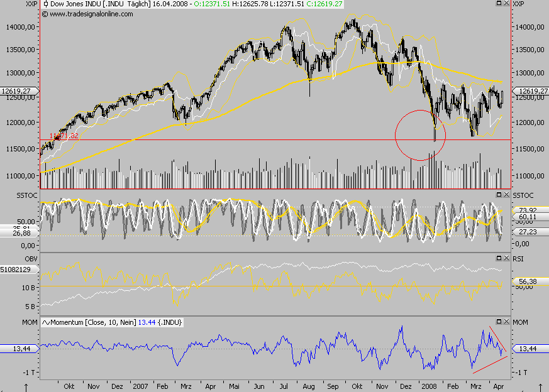
Task: Click the RSI scale label
Action: coord(518,259)
